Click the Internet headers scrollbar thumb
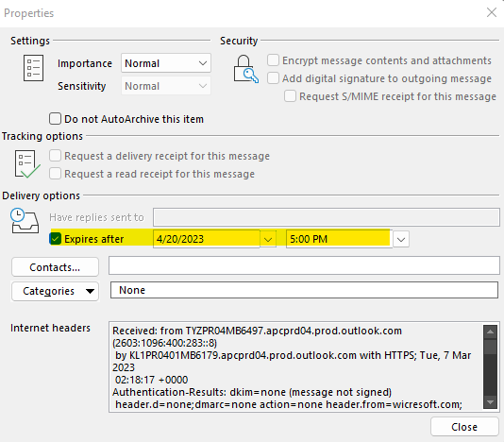This screenshot has width=504, height=442. pos(490,347)
